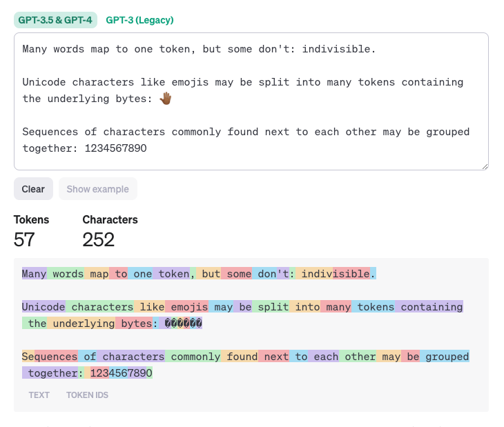Viewport: 504px width, 427px height.
Task: Click the textarea resize handle corner
Action: (485, 167)
